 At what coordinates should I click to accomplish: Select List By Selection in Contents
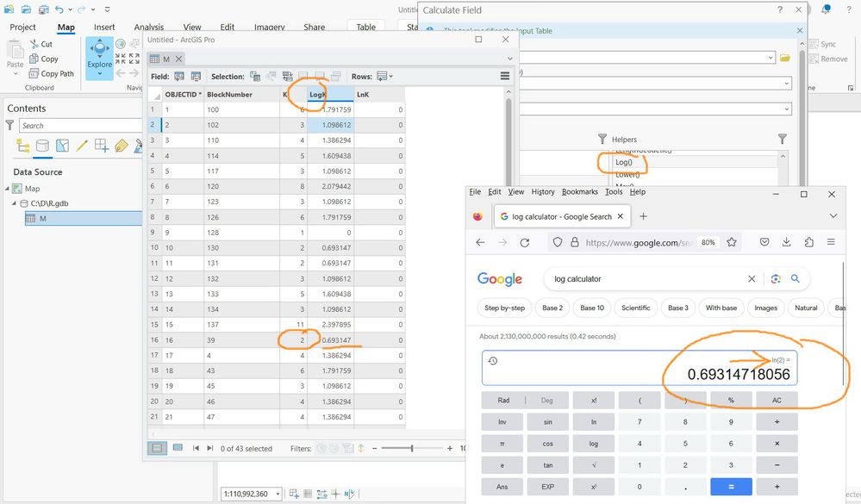63,146
